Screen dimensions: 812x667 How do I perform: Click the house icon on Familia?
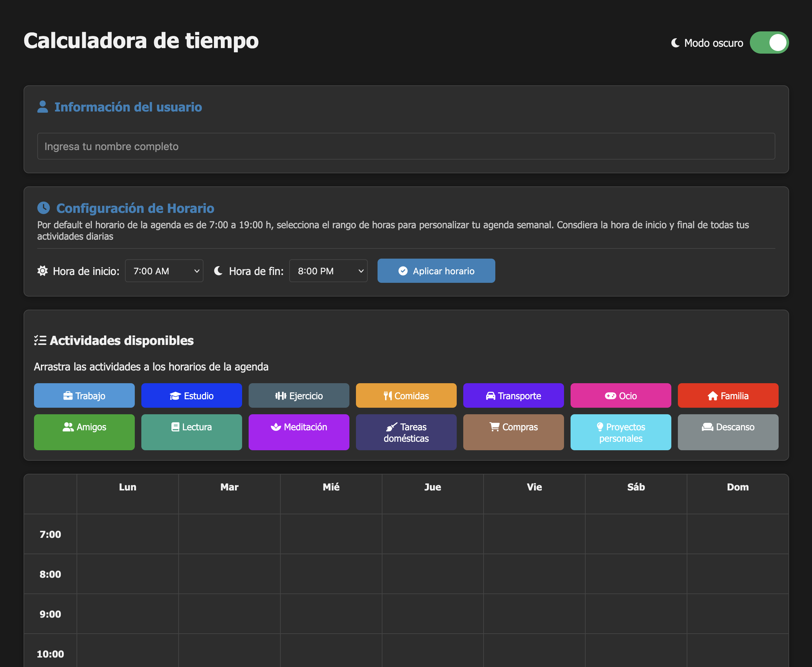713,396
